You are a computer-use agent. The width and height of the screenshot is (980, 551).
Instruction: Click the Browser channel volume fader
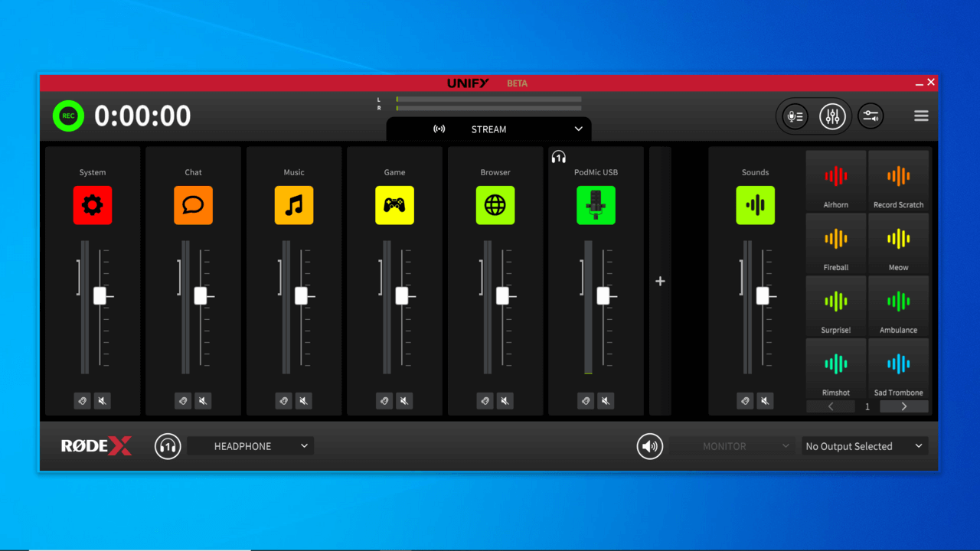tap(503, 296)
